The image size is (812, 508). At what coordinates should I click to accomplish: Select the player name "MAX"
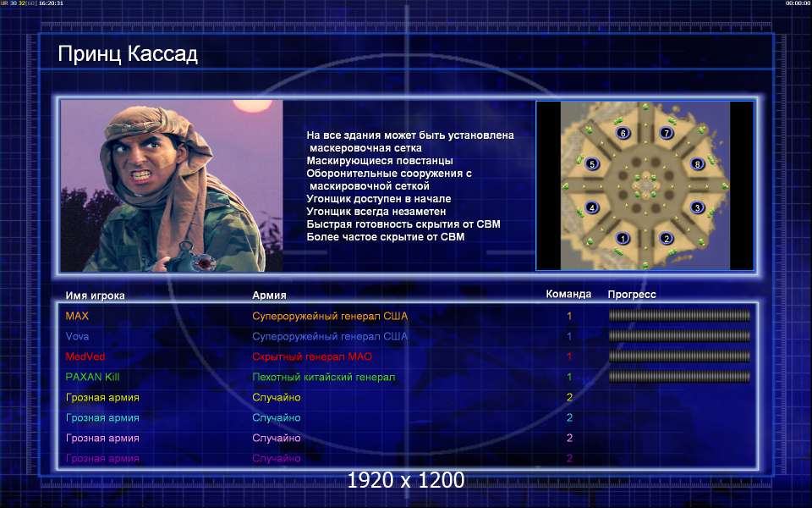(x=77, y=316)
